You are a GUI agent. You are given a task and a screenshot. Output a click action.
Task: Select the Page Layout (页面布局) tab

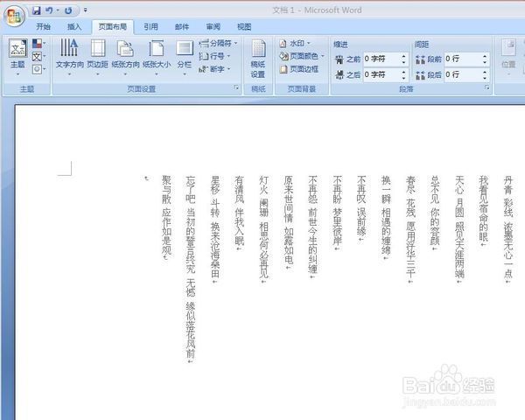(113, 27)
